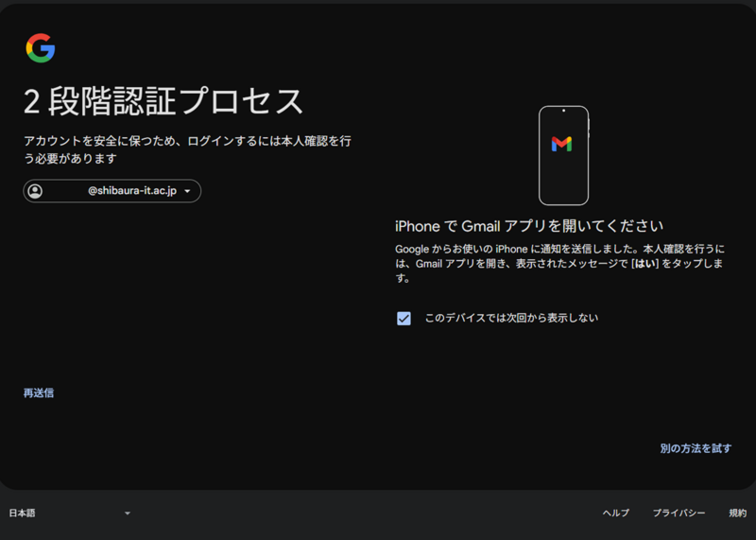Open the プライバシー footer link

pos(679,513)
